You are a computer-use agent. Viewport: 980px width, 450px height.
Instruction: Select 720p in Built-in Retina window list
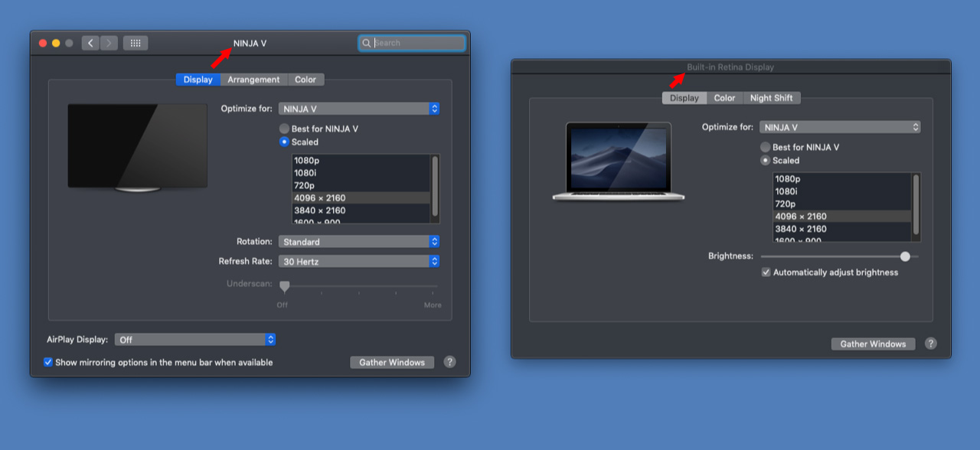[x=841, y=204]
